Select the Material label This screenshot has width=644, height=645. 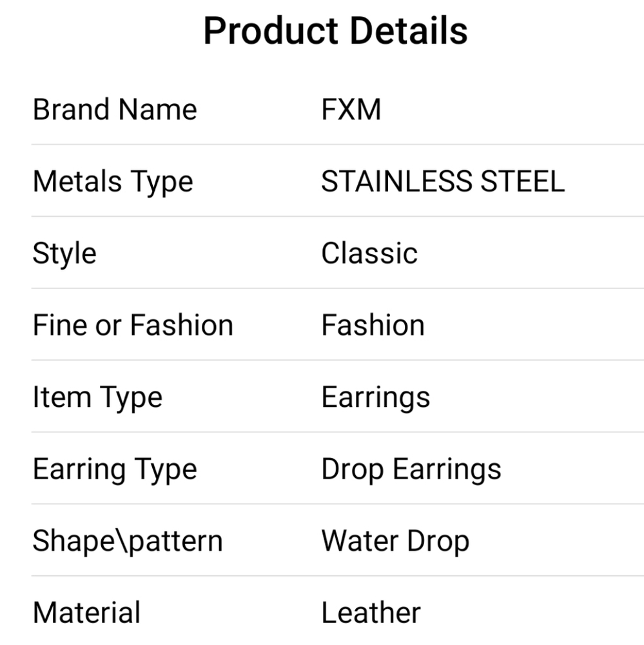point(87,613)
